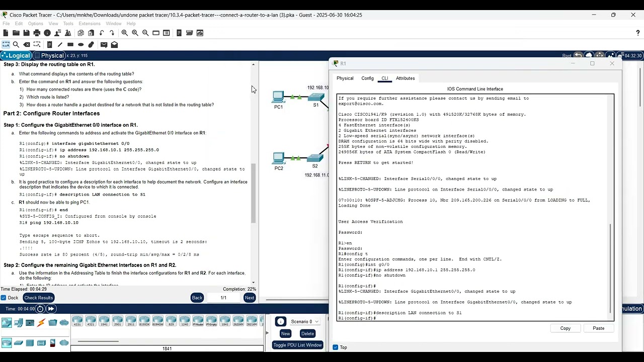Activate the Select tool
644x362 pixels.
[6, 45]
